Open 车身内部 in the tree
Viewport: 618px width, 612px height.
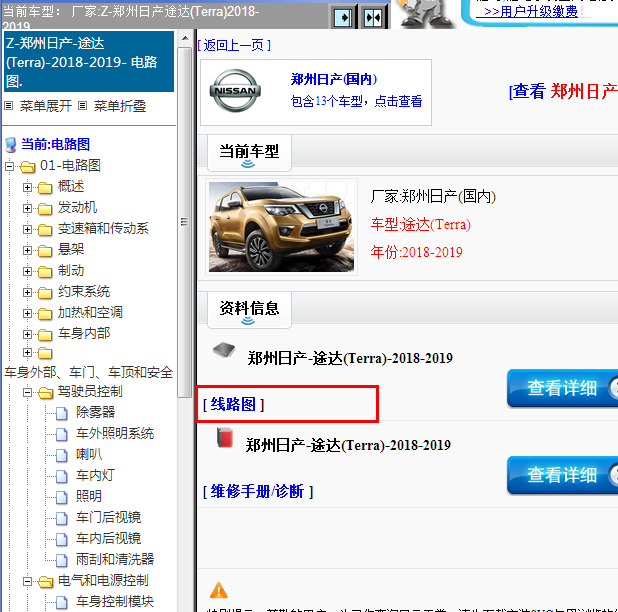tap(84, 333)
